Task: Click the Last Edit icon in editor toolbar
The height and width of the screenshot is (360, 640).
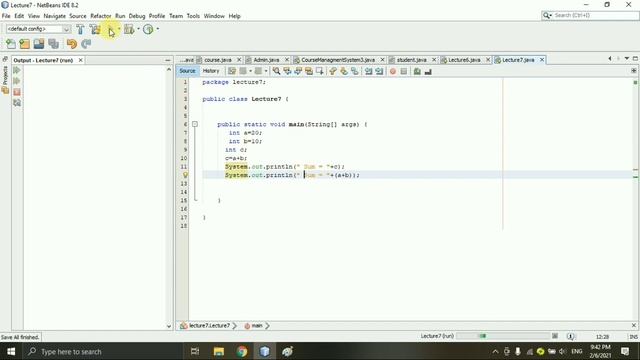Action: pyautogui.click(x=232, y=71)
